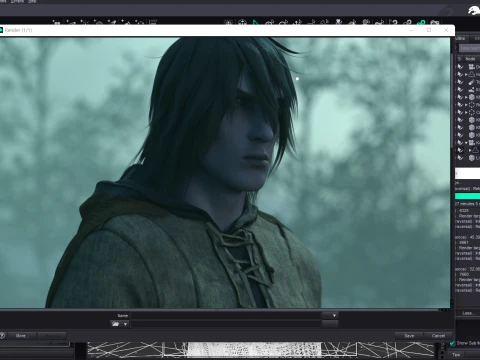The width and height of the screenshot is (480, 360).
Task: Click the green link-shaped tool in main toolbar
Action: point(421,23)
